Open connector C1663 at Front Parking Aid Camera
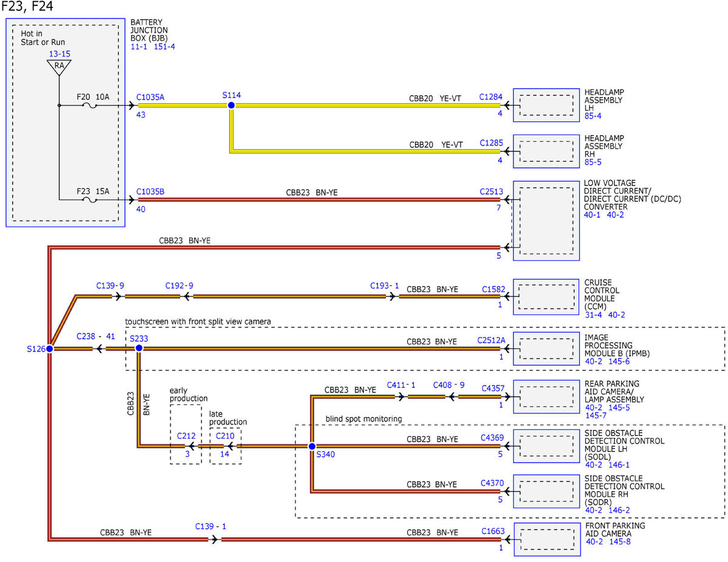This screenshot has width=728, height=562. [x=493, y=532]
